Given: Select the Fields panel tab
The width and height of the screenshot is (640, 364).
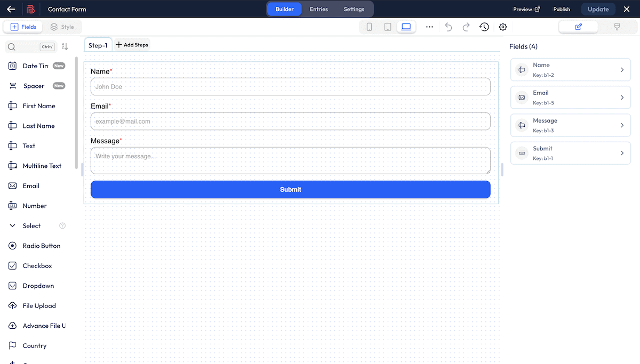Looking at the screenshot, I should 23,27.
